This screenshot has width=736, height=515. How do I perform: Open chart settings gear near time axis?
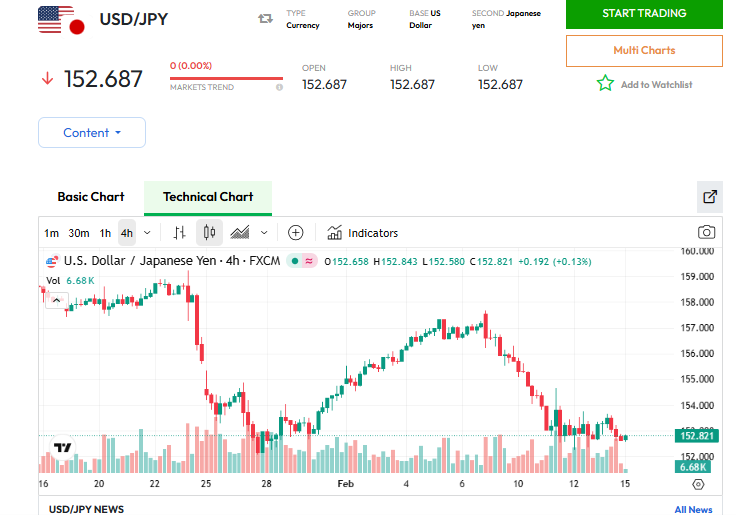pos(698,484)
